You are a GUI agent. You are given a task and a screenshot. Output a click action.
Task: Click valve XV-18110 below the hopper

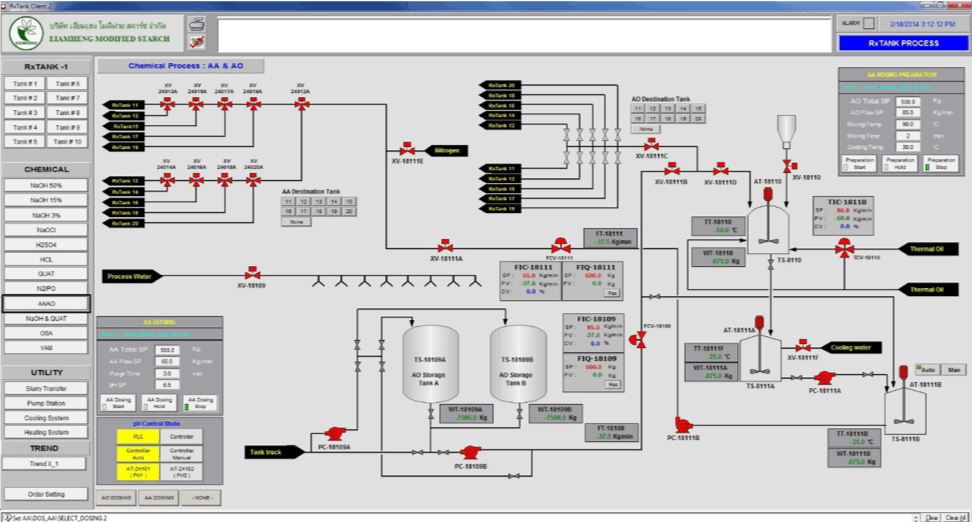pos(789,167)
